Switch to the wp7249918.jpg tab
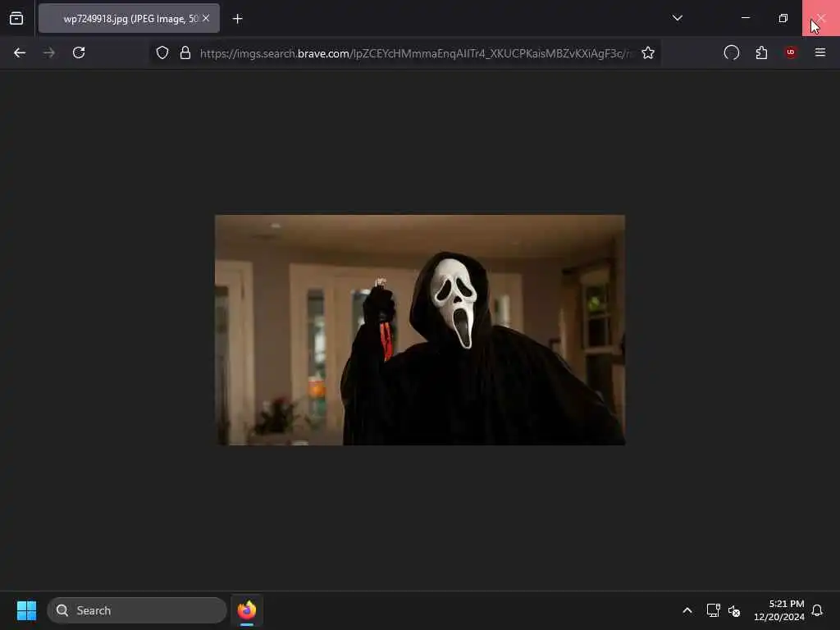Viewport: 840px width, 630px height. pos(129,18)
